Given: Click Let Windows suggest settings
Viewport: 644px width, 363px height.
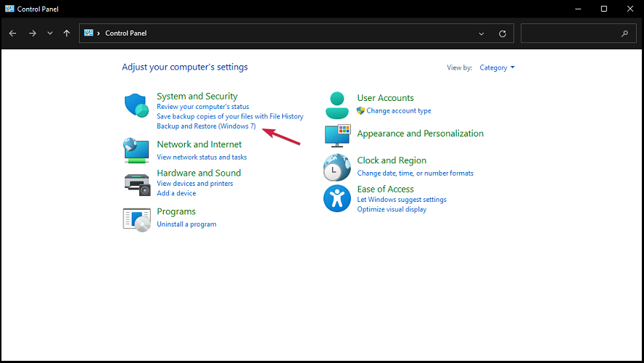Looking at the screenshot, I should click(x=402, y=200).
